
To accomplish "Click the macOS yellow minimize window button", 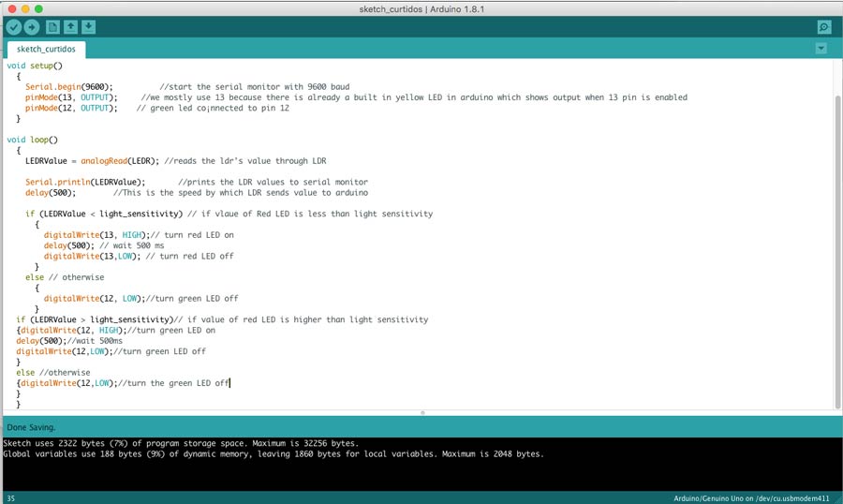I will [25, 8].
